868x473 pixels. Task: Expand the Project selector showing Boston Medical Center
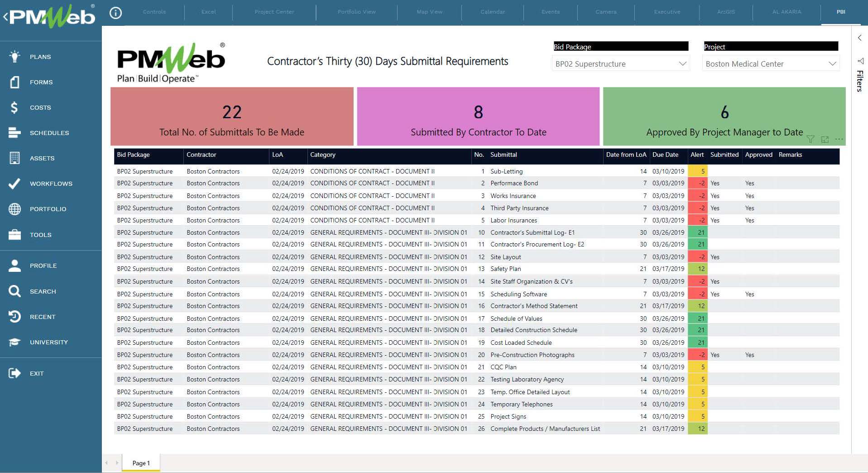tap(832, 63)
